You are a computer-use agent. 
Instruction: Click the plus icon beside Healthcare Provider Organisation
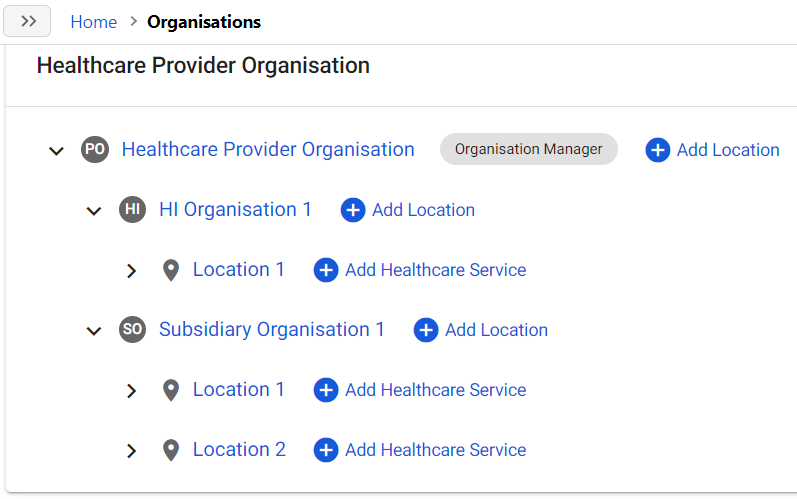click(658, 150)
